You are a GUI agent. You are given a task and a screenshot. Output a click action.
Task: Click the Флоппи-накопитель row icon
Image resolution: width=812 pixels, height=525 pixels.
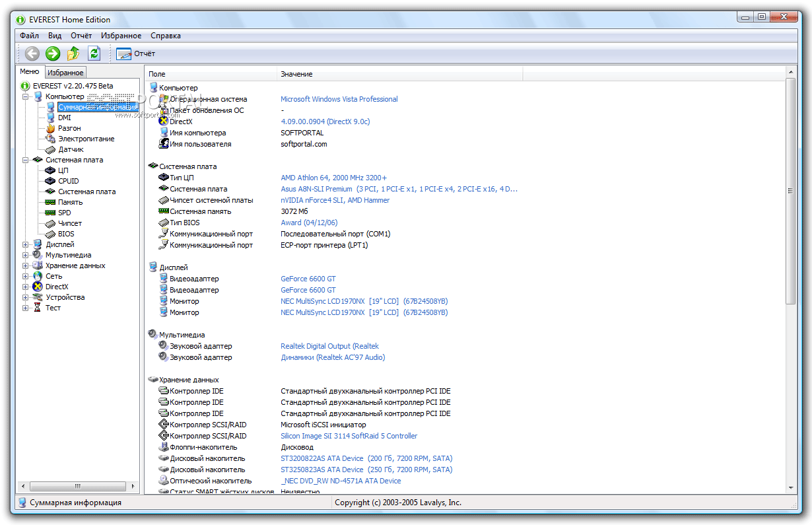[164, 447]
